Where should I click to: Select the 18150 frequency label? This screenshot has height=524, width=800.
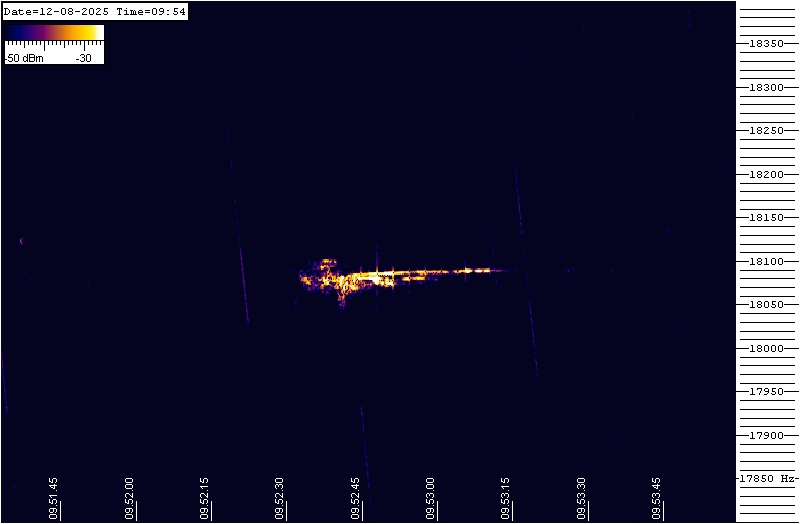[x=766, y=218]
